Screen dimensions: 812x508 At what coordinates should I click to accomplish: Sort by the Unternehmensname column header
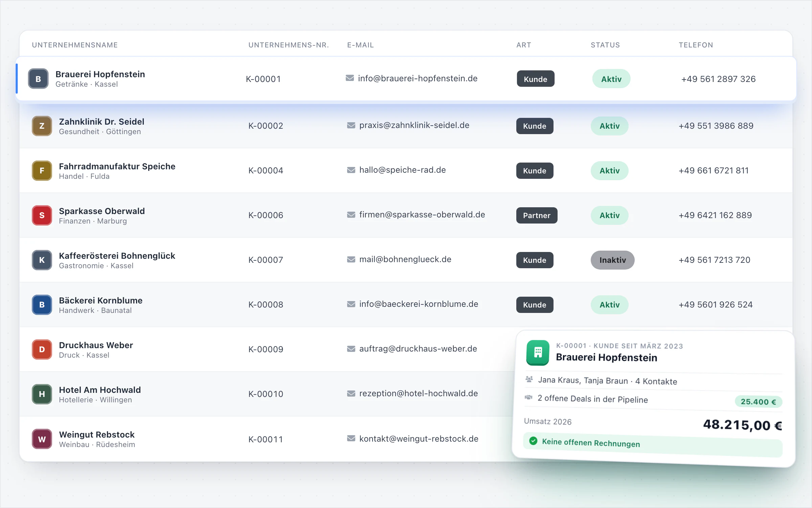(x=75, y=45)
